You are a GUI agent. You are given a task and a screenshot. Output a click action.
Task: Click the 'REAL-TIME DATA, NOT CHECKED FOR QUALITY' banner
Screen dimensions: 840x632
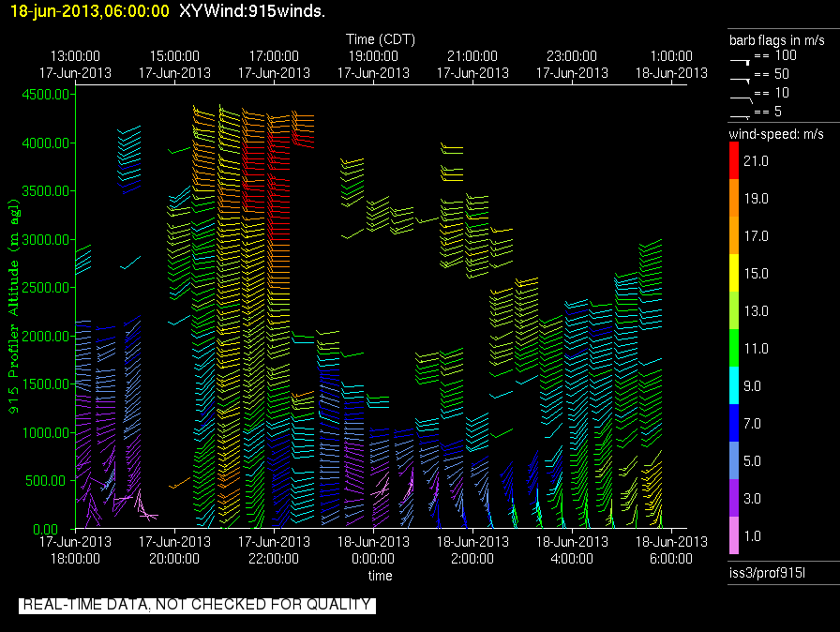point(197,605)
